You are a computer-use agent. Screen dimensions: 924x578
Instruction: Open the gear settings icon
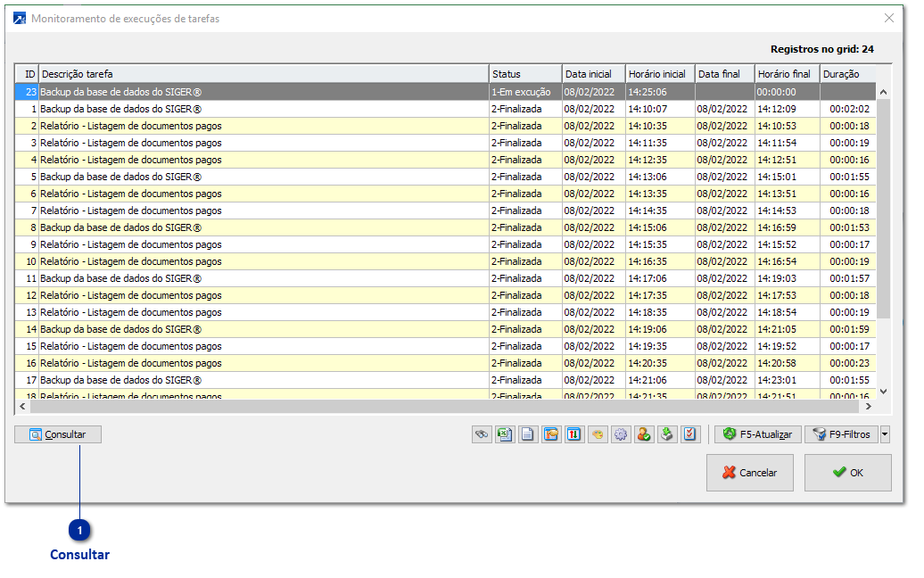(621, 434)
